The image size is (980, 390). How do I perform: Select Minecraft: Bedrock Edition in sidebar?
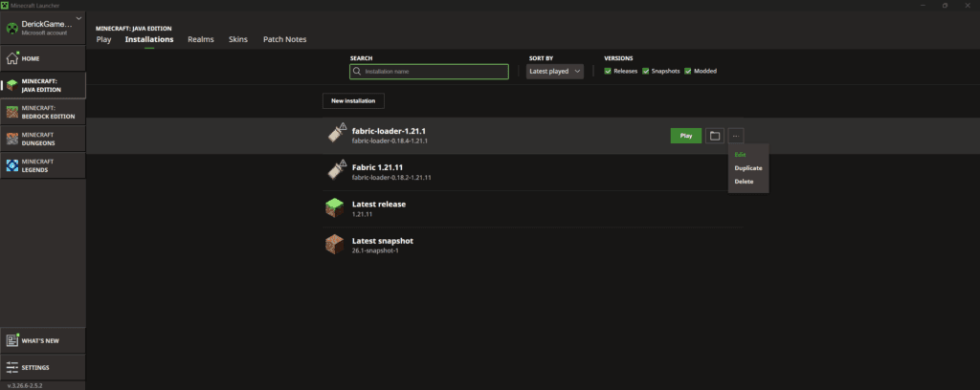43,112
